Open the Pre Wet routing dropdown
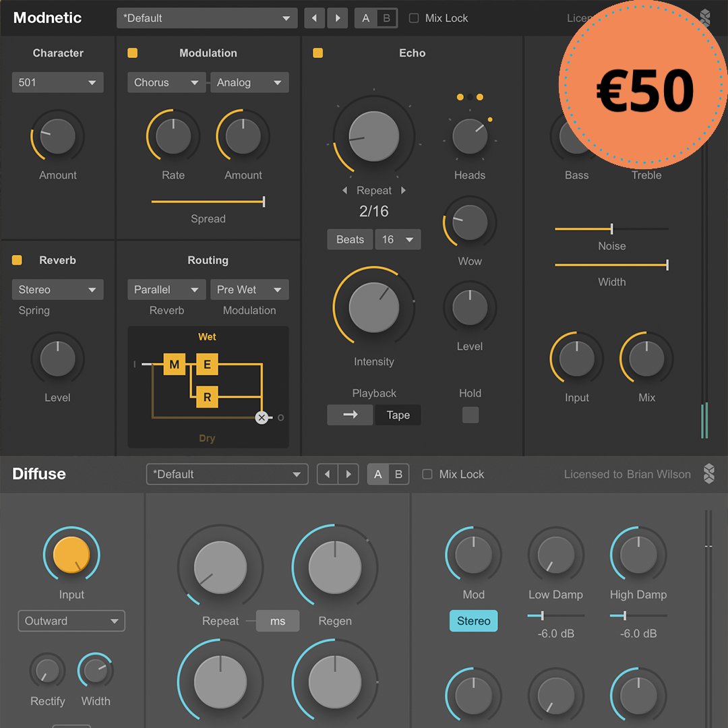The width and height of the screenshot is (728, 728). 249,289
